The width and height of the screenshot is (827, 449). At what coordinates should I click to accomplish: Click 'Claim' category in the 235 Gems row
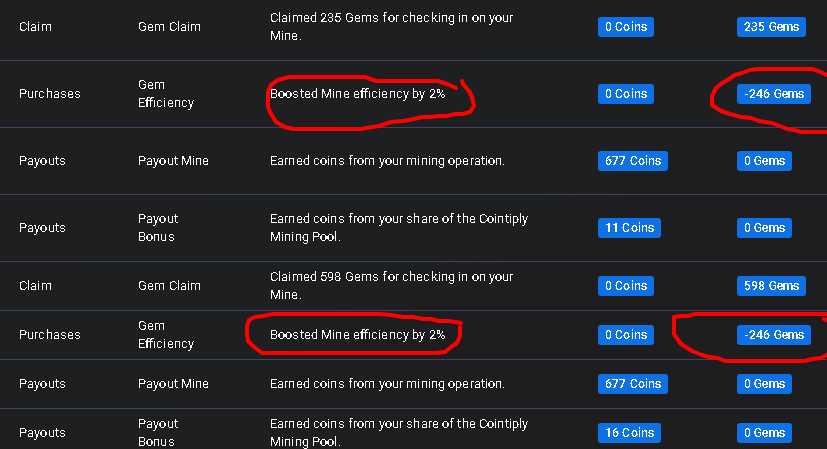36,27
